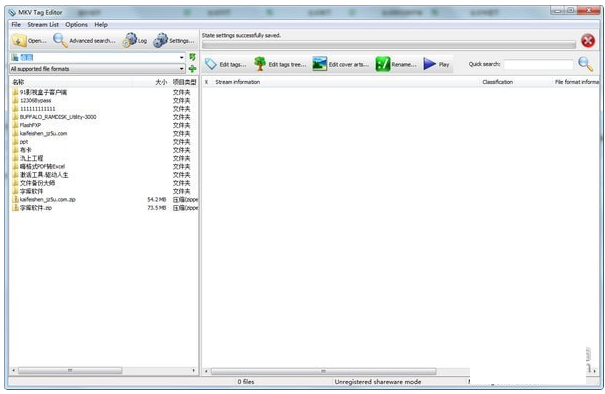
Task: Select the 123068ypass folder
Action: pyautogui.click(x=35, y=100)
